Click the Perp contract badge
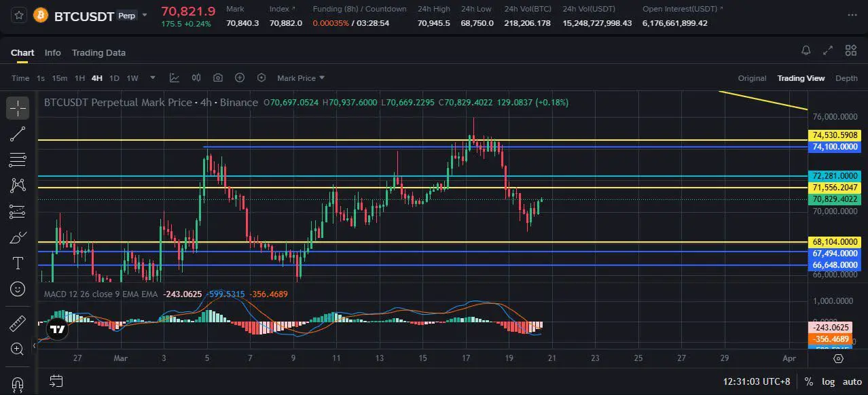 pyautogui.click(x=127, y=15)
